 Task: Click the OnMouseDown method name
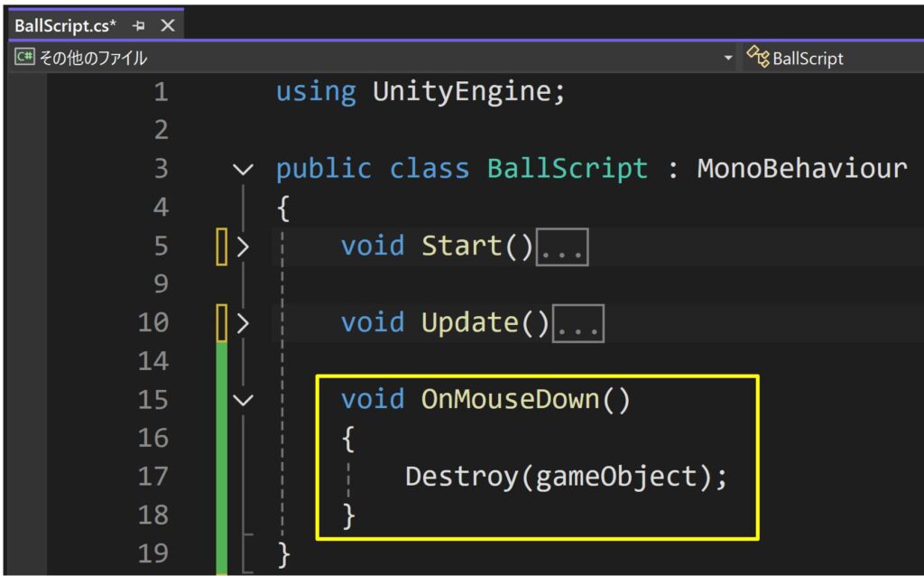(510, 399)
